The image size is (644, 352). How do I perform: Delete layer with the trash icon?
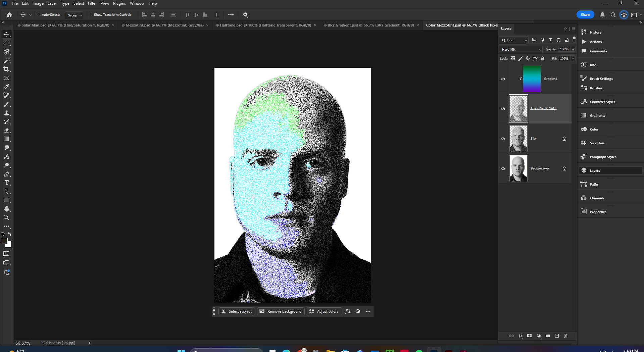[x=566, y=336]
